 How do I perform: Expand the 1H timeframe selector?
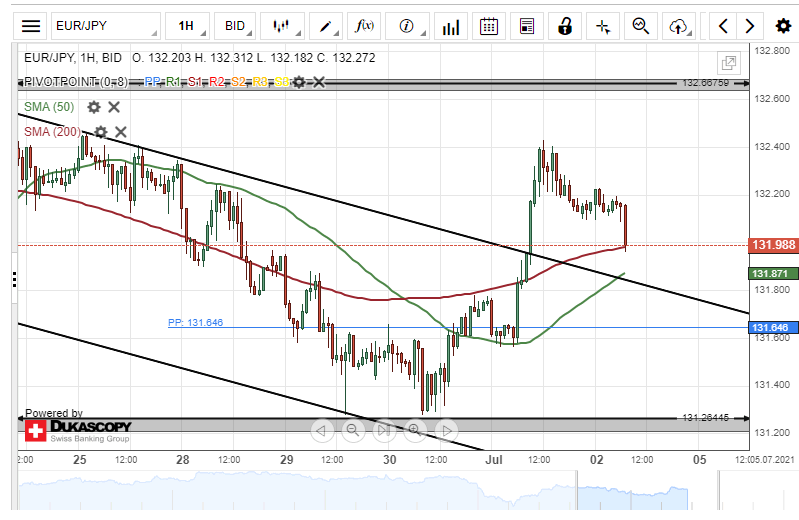coord(191,26)
